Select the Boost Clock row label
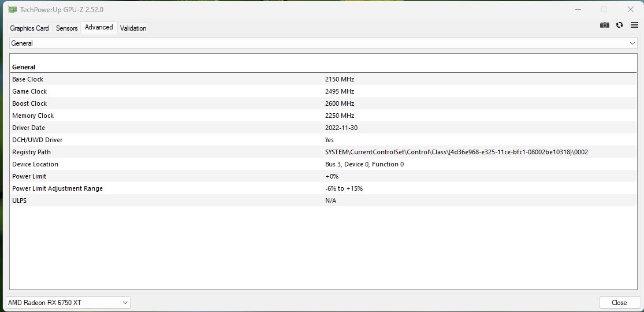 point(29,103)
